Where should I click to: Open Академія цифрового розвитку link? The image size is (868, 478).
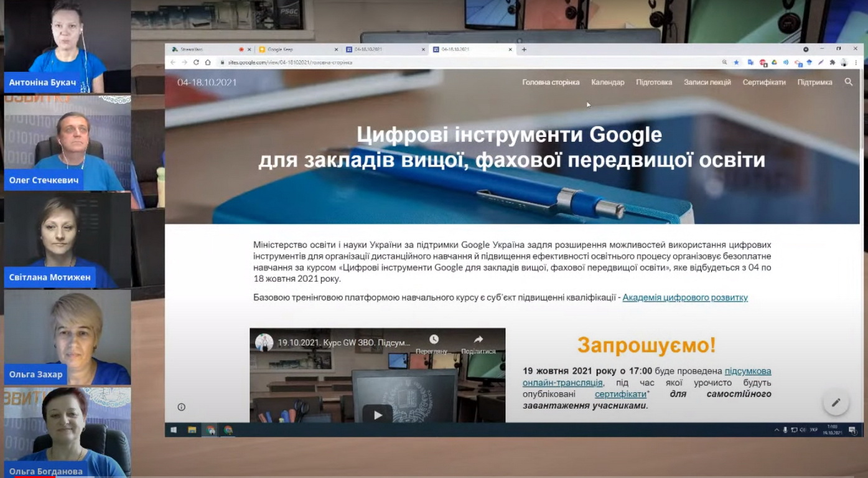click(x=685, y=298)
